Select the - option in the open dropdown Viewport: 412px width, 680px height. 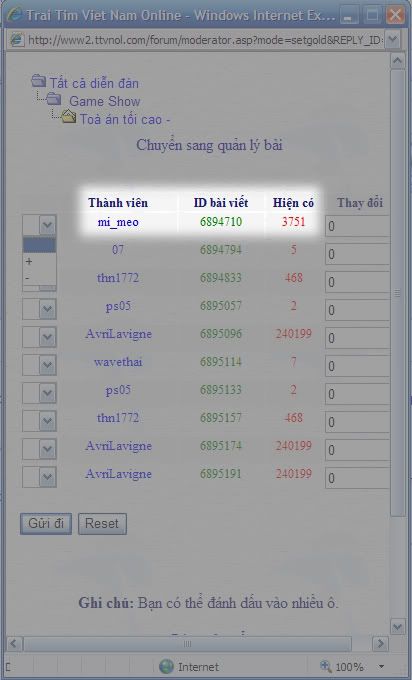click(x=39, y=278)
